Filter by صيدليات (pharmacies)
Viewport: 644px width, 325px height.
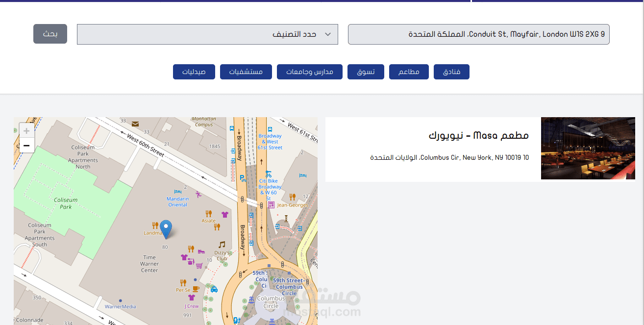coord(194,72)
